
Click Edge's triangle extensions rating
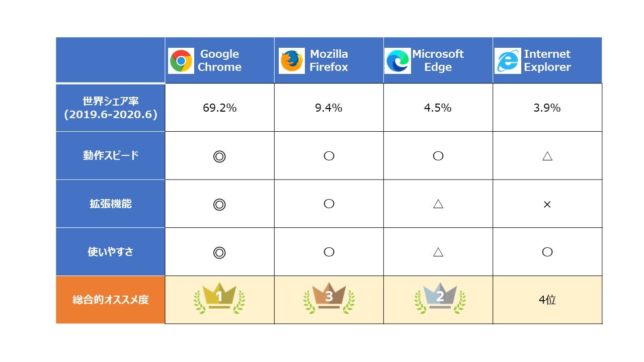pos(438,204)
